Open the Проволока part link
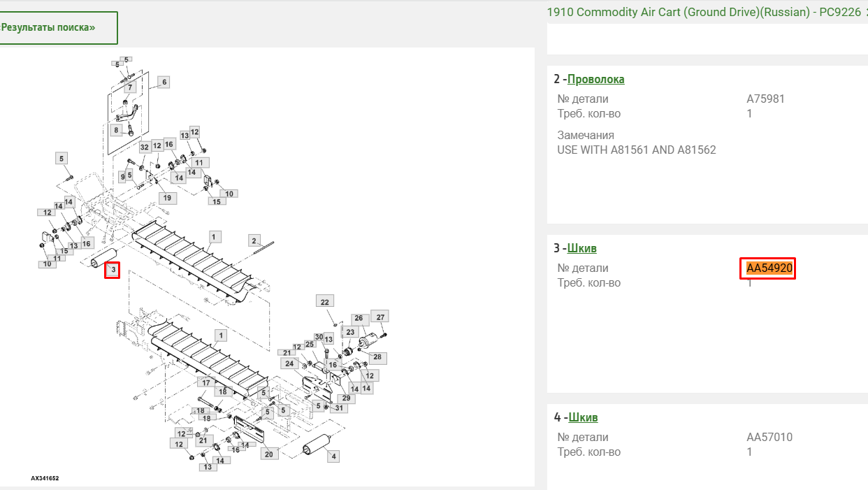Screen dimensions: 868x490 (x=596, y=79)
